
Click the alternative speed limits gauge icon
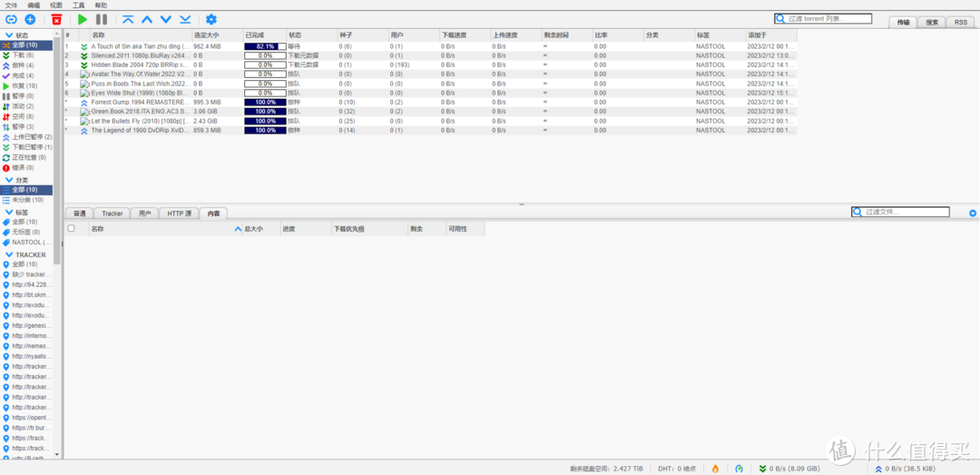[x=739, y=469]
